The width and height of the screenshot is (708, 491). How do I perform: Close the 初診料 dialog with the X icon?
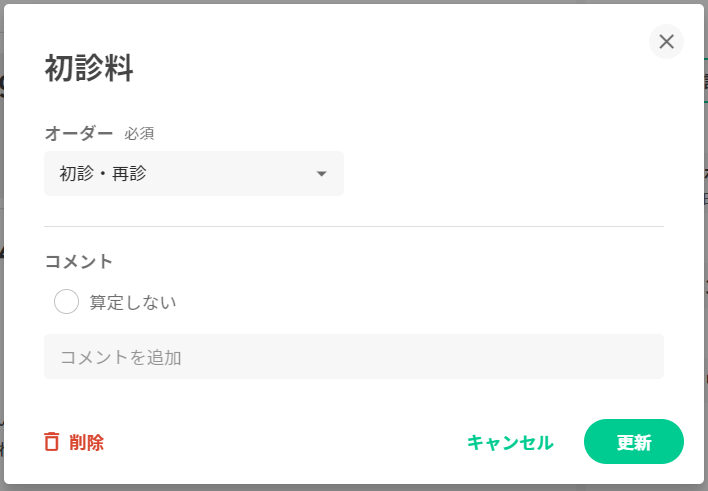click(666, 41)
